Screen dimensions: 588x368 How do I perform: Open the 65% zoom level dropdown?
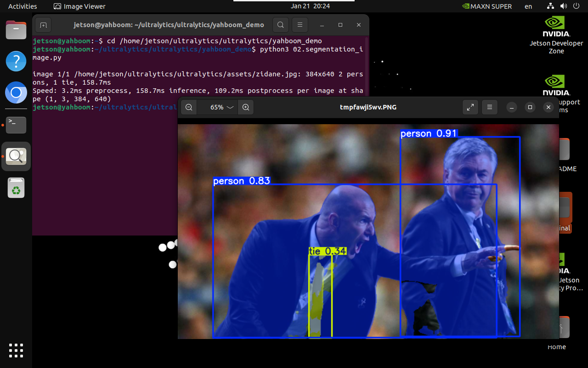coord(221,107)
